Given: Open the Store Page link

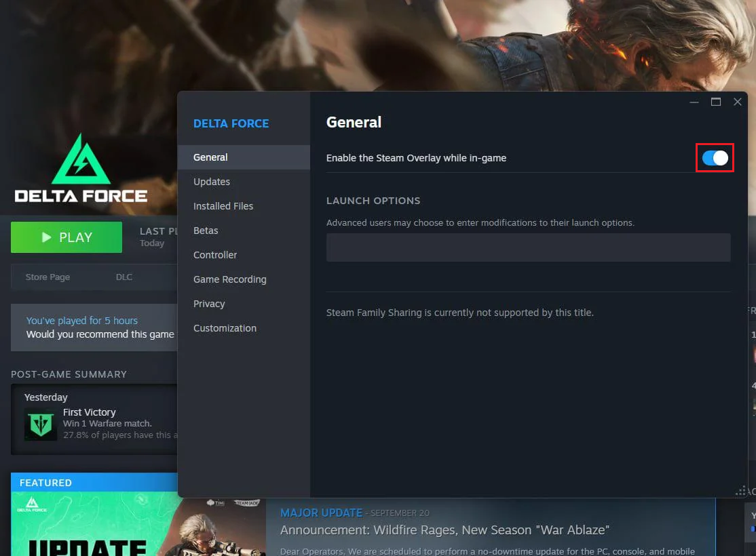Looking at the screenshot, I should pos(48,277).
